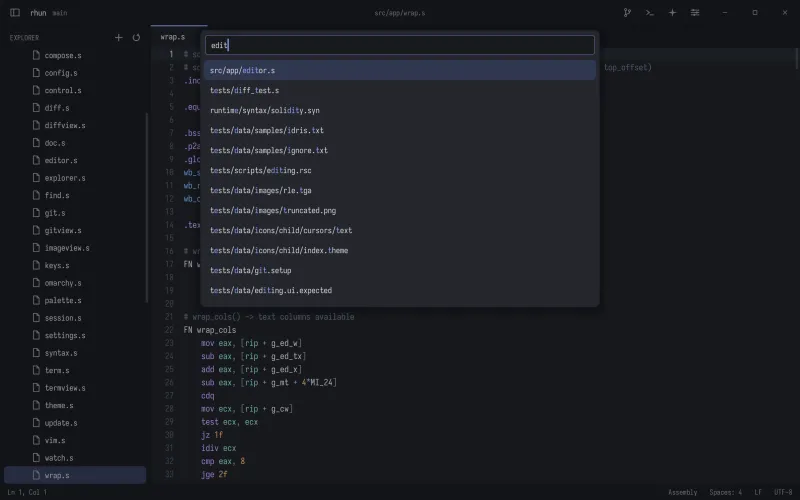Click the Assembly language mode in status bar

click(682, 492)
